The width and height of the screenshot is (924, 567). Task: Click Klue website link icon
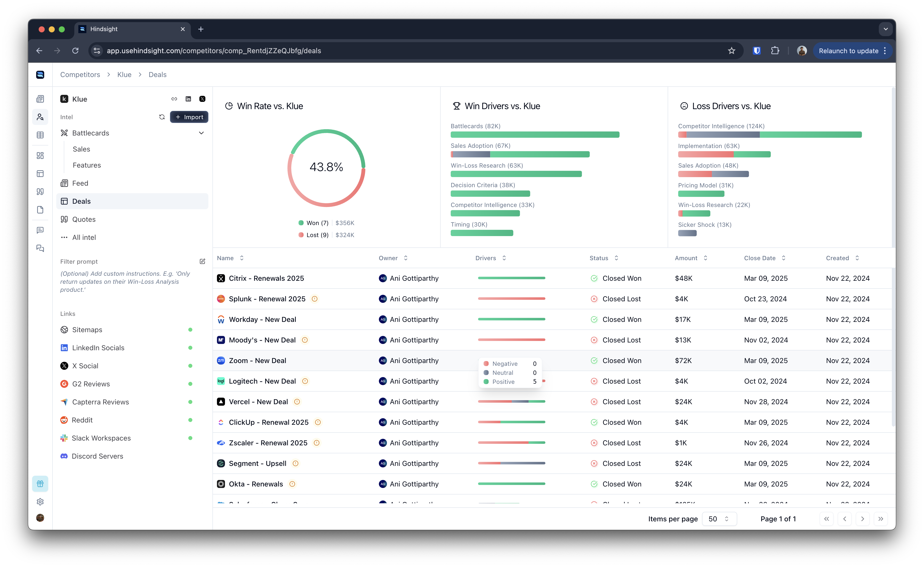(x=174, y=99)
